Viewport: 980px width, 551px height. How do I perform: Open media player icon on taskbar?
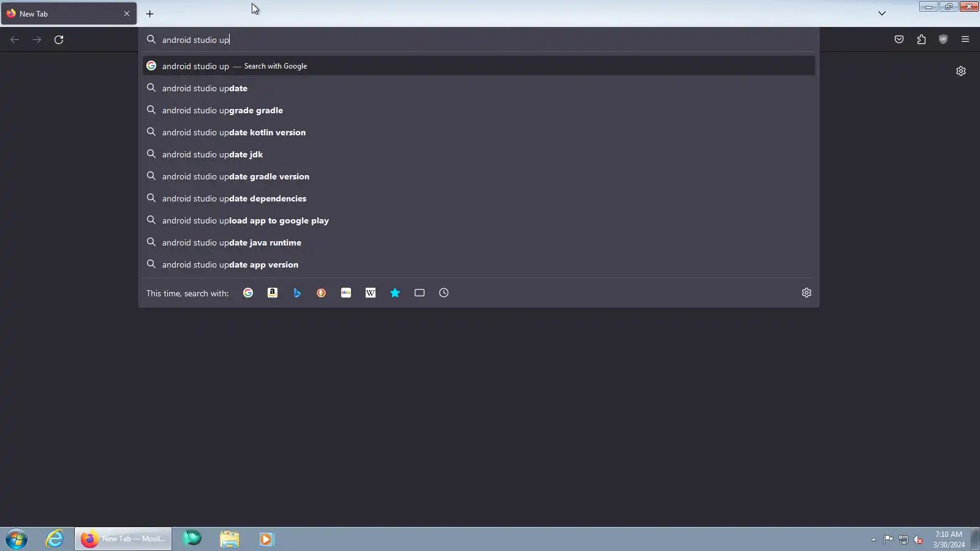point(266,539)
